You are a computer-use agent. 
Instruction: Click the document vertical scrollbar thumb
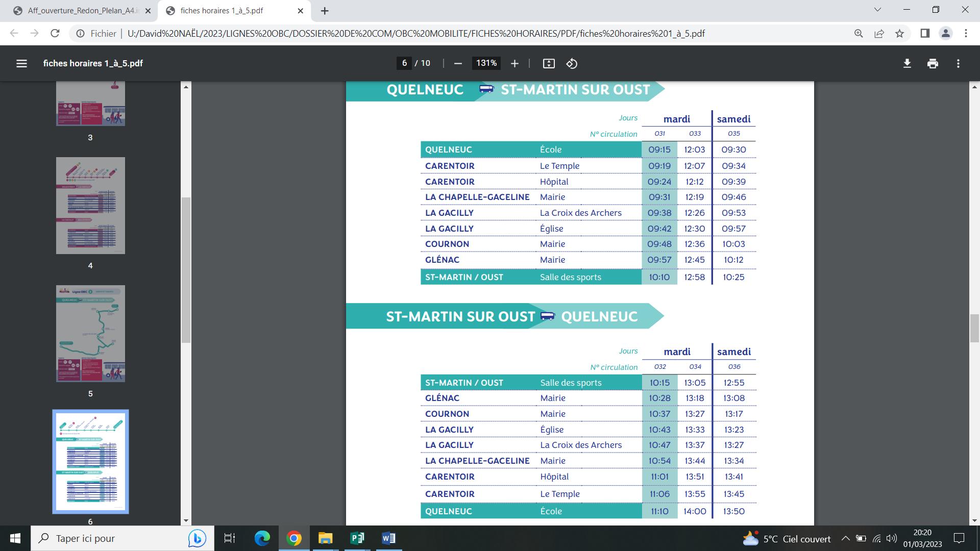click(x=974, y=329)
